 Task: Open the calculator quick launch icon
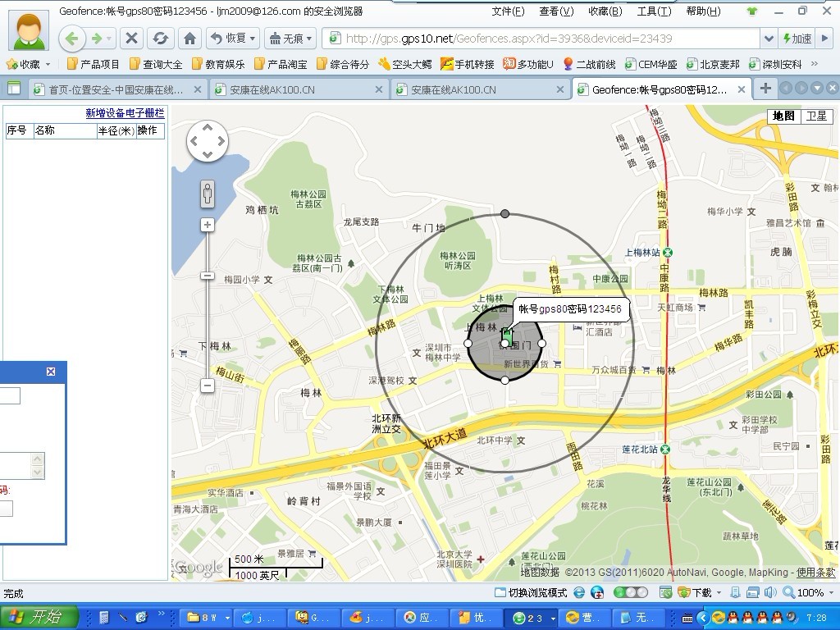(104, 618)
